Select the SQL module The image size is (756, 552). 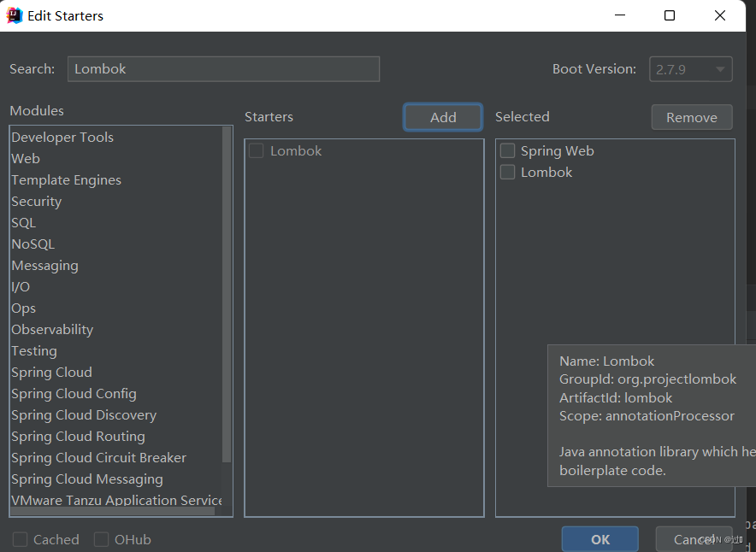click(x=115, y=222)
